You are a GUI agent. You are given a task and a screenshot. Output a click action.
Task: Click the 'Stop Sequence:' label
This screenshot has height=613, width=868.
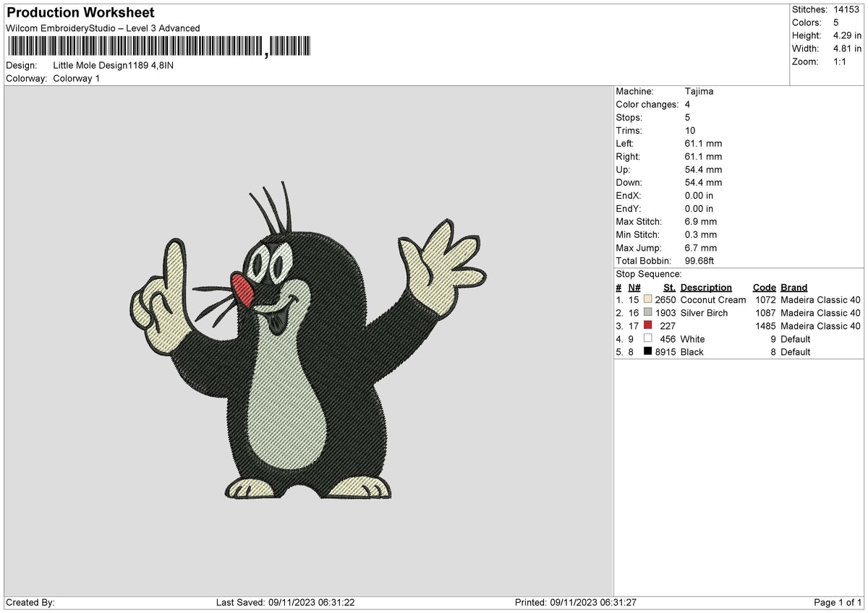click(x=648, y=274)
